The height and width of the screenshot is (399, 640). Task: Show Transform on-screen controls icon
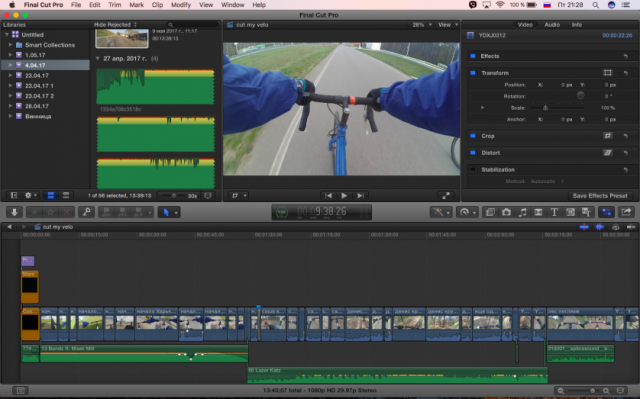(x=607, y=73)
